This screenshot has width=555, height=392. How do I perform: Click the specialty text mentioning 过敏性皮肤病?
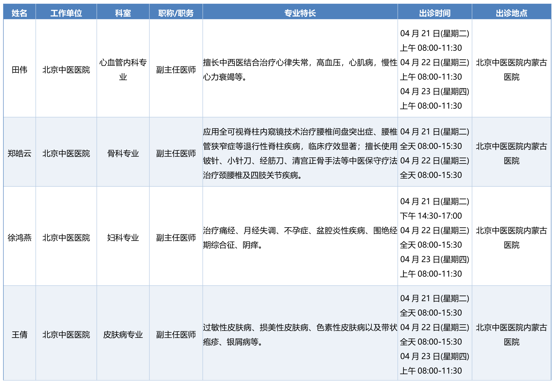[300, 335]
